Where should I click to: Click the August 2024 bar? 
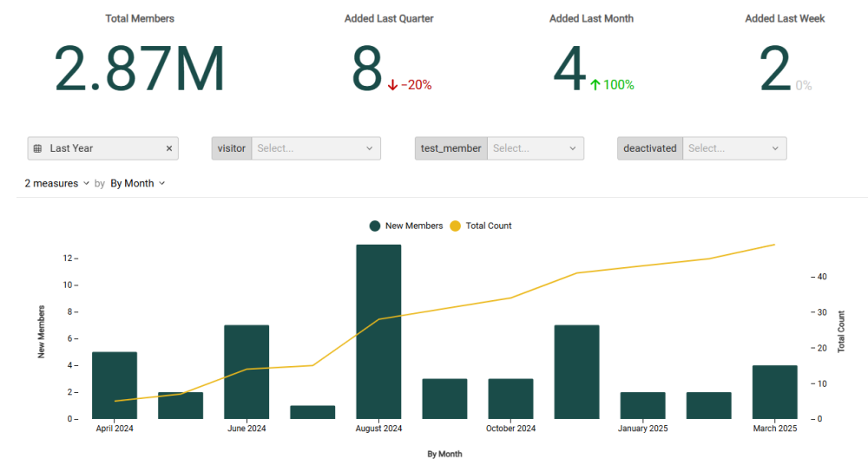(x=378, y=331)
